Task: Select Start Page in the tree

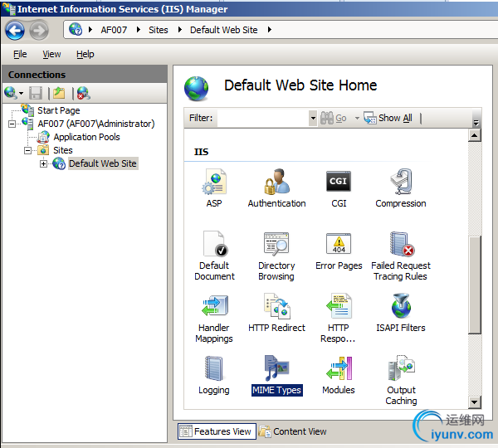Action: (58, 110)
